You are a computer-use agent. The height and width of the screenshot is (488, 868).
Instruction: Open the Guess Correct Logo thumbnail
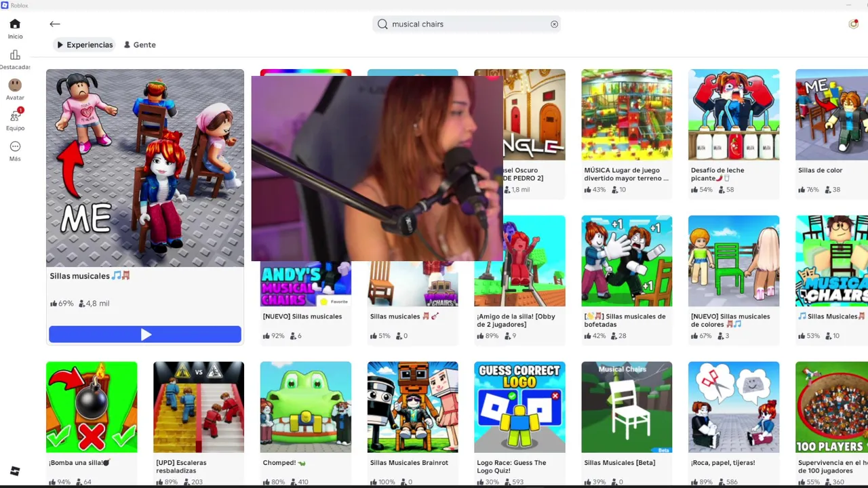tap(519, 407)
